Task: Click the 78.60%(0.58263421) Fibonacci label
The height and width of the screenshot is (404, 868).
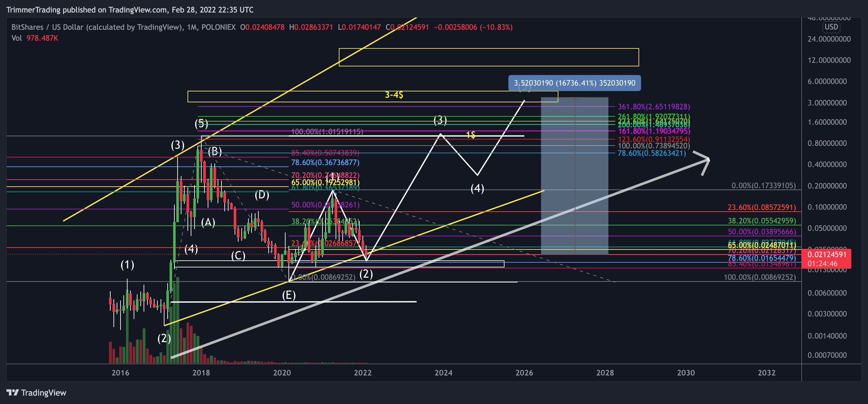Action: (x=651, y=153)
